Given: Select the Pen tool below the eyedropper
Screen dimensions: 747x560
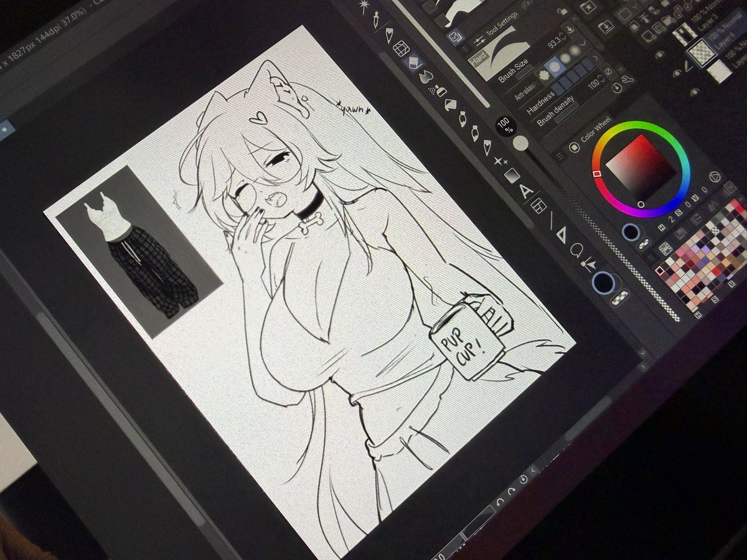Looking at the screenshot, I should click(389, 35).
